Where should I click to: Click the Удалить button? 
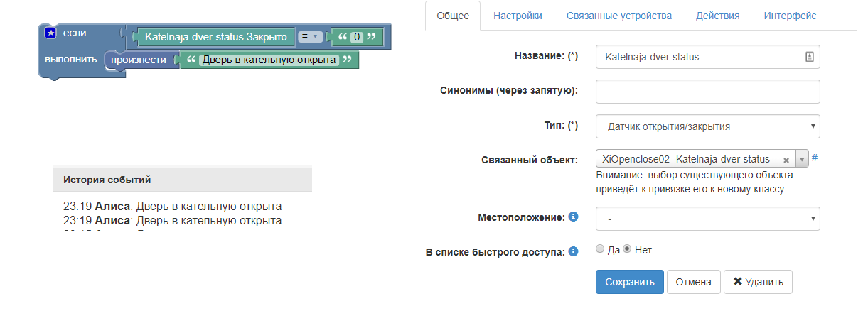[x=758, y=282]
